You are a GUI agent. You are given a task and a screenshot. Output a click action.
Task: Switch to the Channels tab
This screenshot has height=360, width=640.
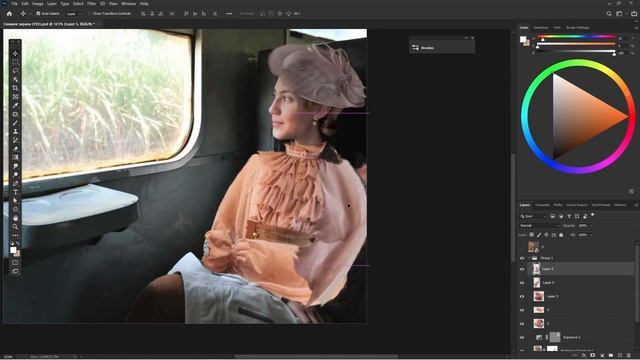point(542,205)
